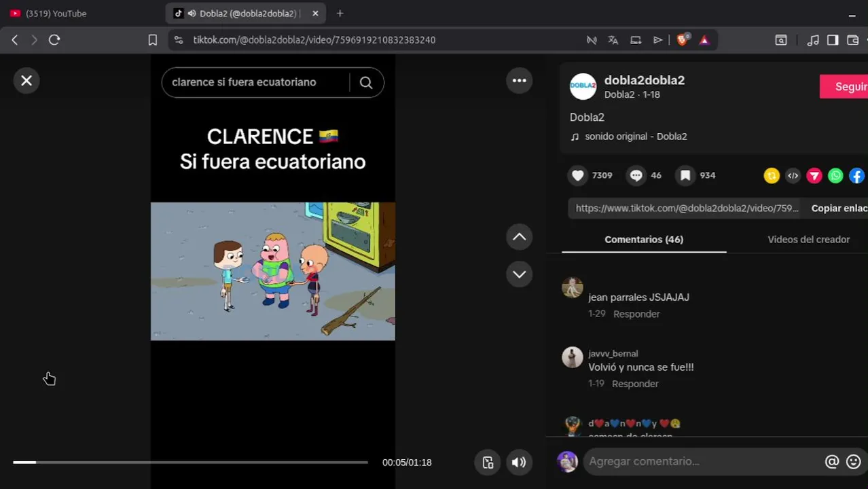Click the search magnifier in the video search bar
The width and height of the screenshot is (868, 489).
[366, 82]
